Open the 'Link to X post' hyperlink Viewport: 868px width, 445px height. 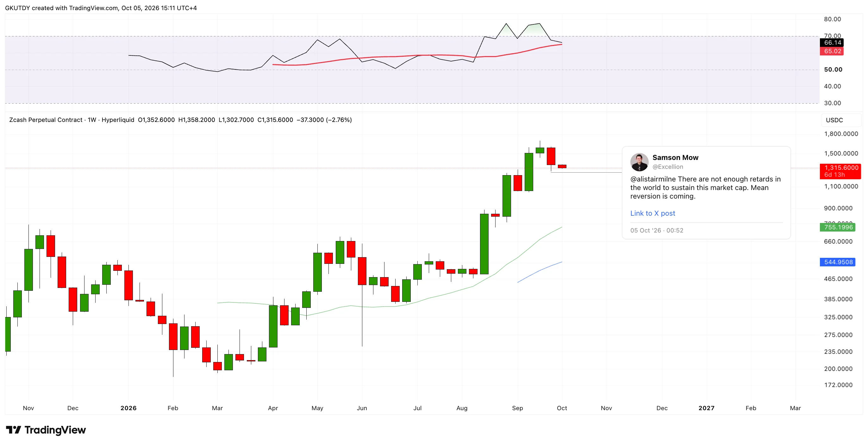point(653,213)
